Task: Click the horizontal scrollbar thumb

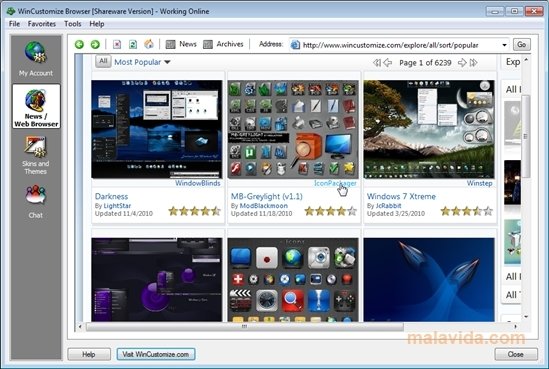Action: (x=245, y=327)
